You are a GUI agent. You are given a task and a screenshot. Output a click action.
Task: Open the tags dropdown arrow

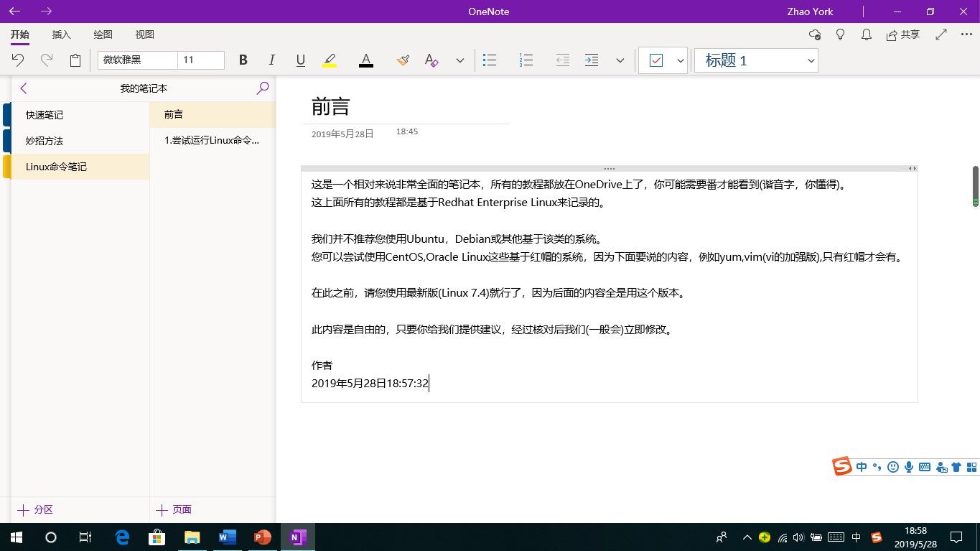[680, 61]
